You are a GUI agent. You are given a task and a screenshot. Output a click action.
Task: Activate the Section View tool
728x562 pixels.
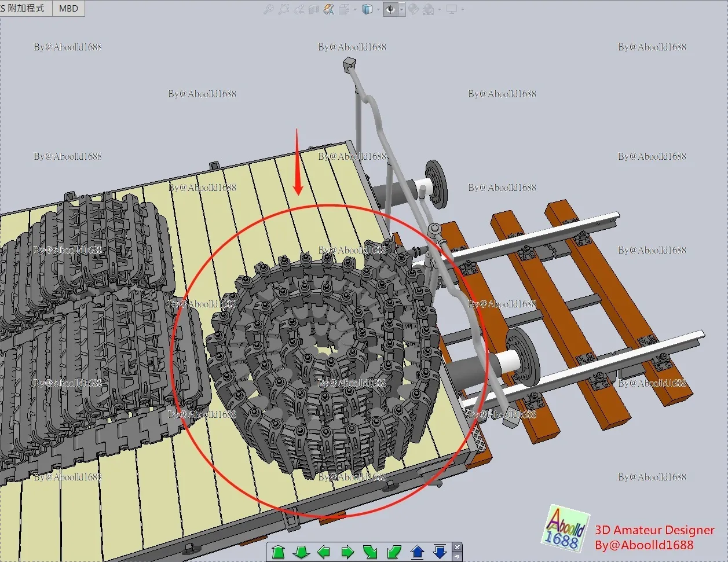coord(314,9)
